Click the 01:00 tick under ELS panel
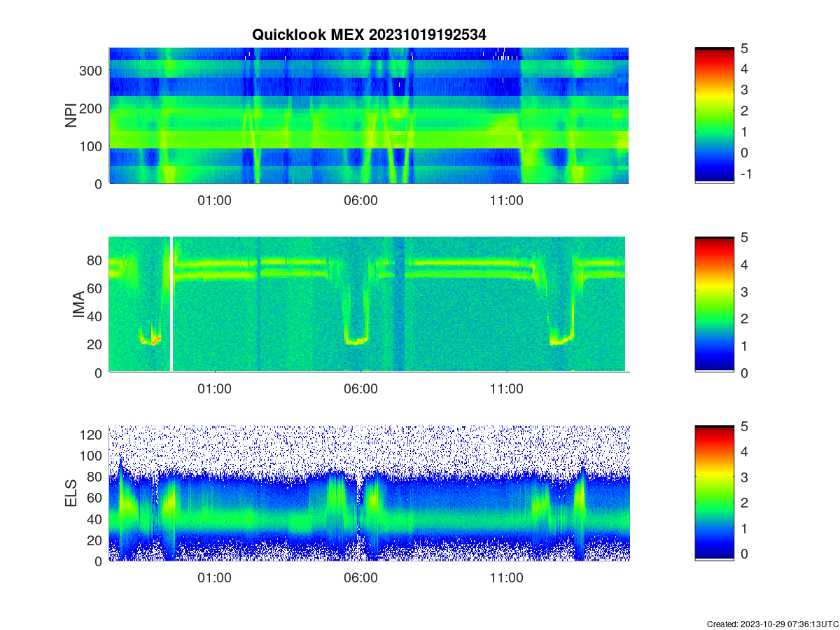The width and height of the screenshot is (840, 630). tap(215, 577)
